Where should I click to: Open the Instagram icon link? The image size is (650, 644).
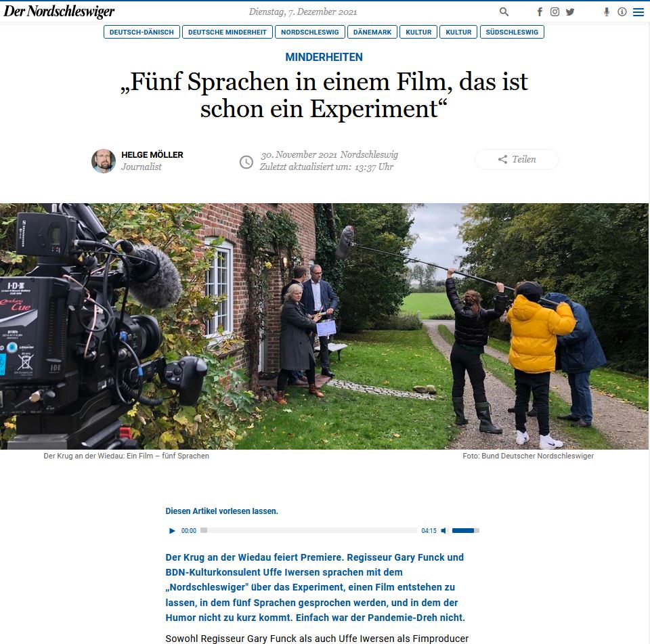tap(555, 12)
